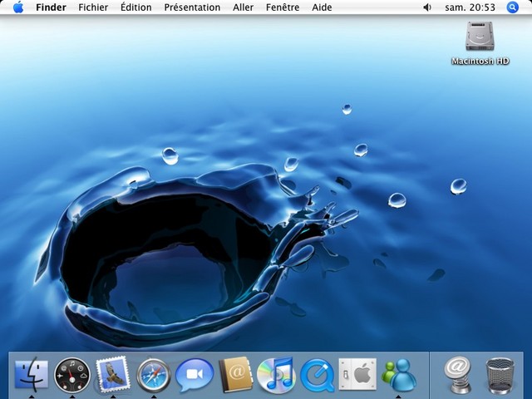532x399 pixels.
Task: Open the Fichier menu
Action: (x=93, y=7)
